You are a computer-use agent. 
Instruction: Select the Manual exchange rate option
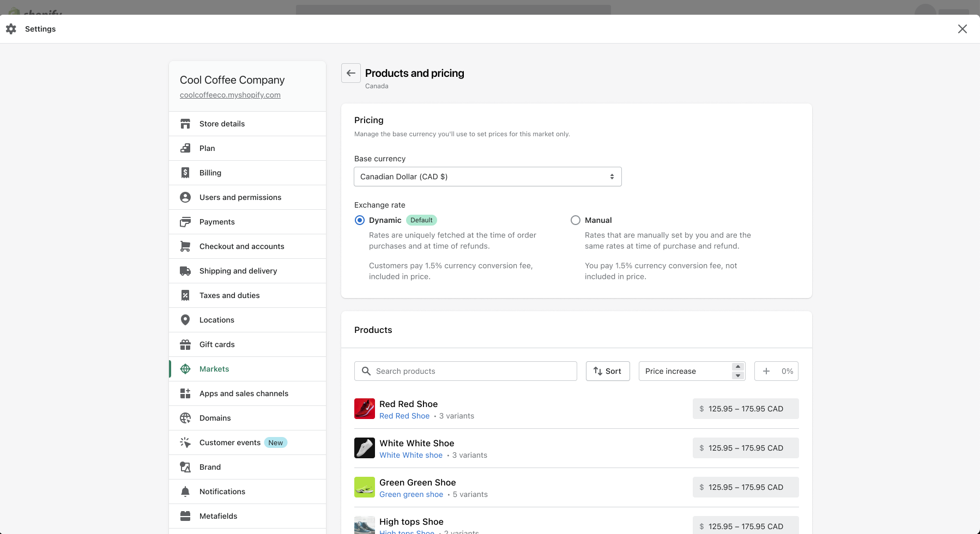point(576,220)
